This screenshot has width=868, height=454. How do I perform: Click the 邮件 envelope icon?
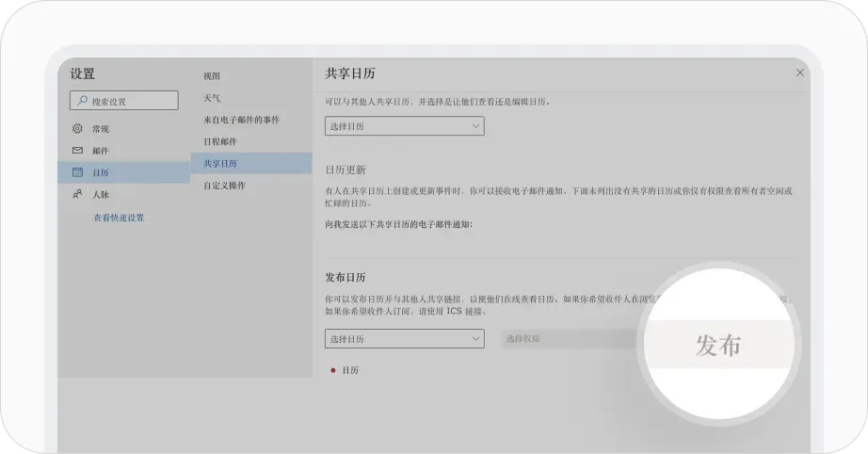coord(77,151)
